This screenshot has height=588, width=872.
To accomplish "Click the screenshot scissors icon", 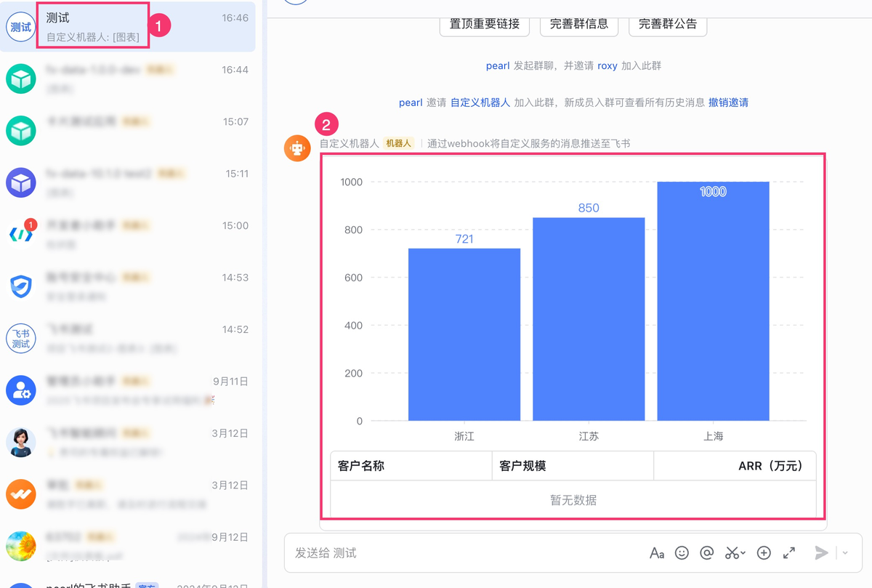I will 731,552.
